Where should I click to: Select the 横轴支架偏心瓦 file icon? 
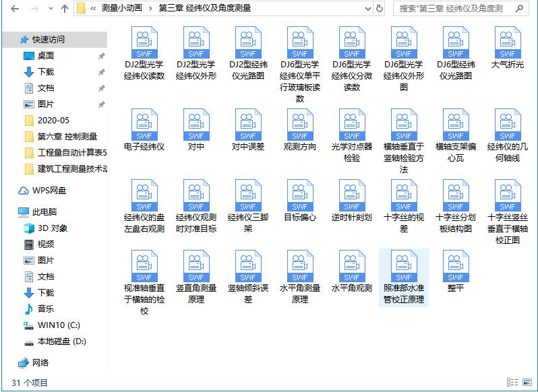click(456, 125)
